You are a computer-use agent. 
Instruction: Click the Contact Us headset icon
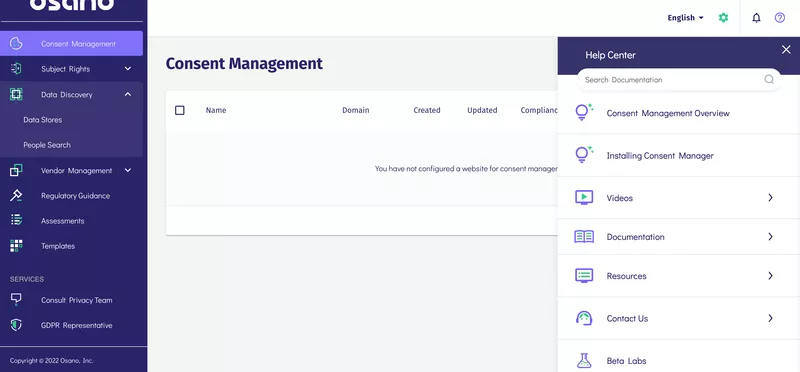[584, 318]
